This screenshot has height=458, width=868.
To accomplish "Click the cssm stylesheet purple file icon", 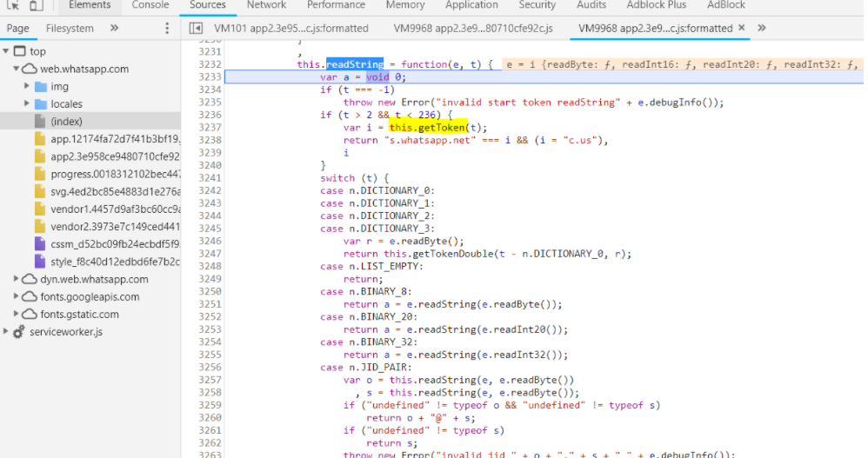I will click(x=40, y=244).
